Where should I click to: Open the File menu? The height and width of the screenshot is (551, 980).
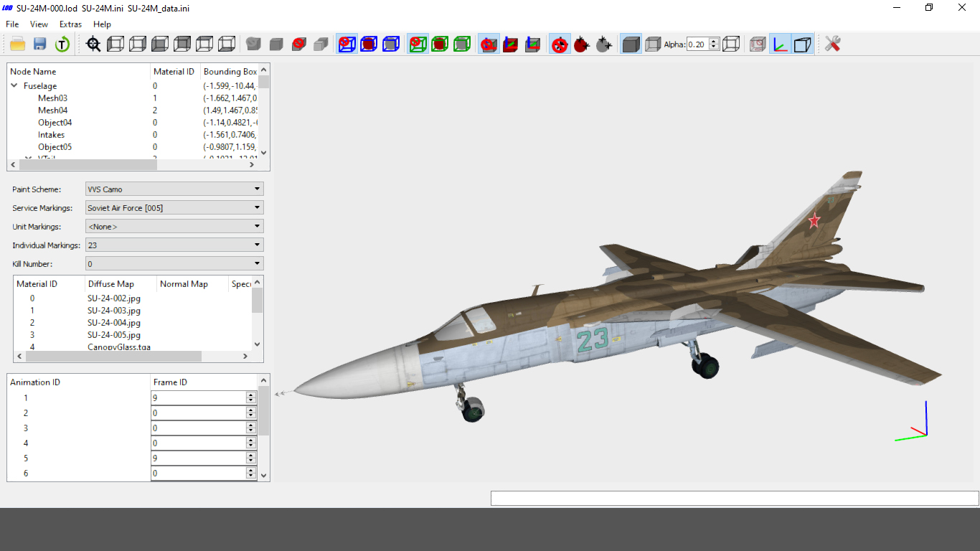[x=12, y=24]
